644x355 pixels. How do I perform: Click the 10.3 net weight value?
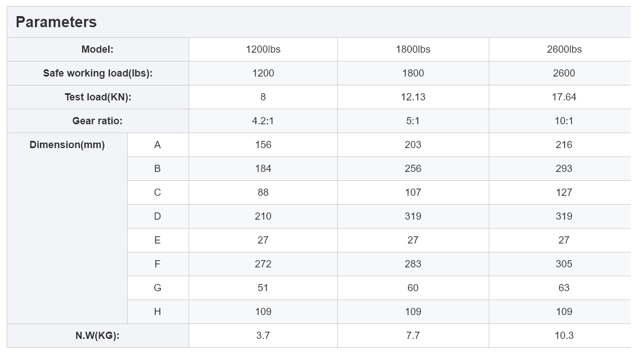(564, 336)
